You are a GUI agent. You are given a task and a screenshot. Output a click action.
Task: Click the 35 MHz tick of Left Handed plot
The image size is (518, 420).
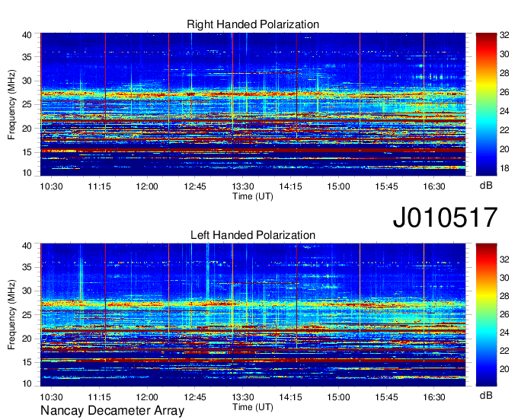coord(27,267)
